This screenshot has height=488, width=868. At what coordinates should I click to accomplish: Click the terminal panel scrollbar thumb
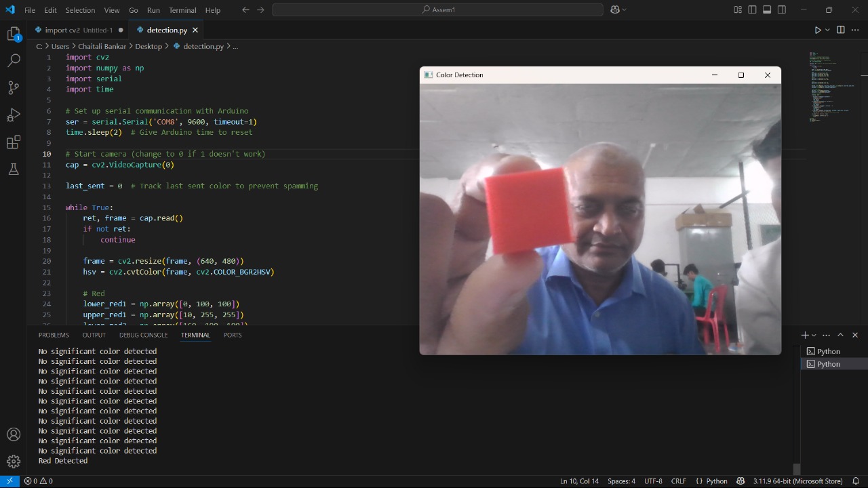(x=797, y=469)
